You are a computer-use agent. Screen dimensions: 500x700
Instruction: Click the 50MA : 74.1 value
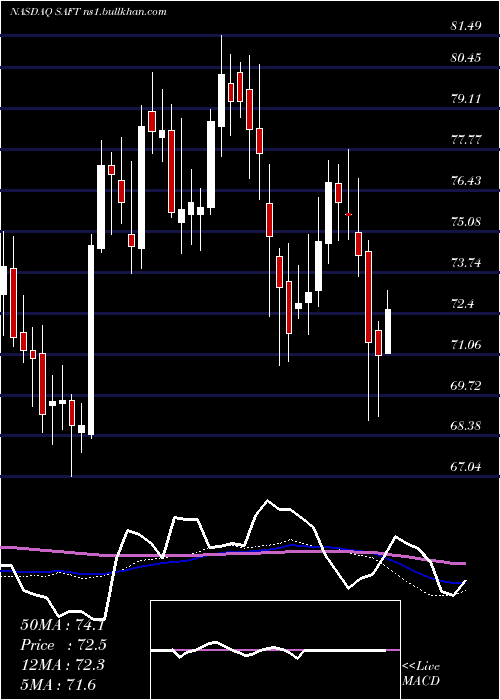pos(62,625)
